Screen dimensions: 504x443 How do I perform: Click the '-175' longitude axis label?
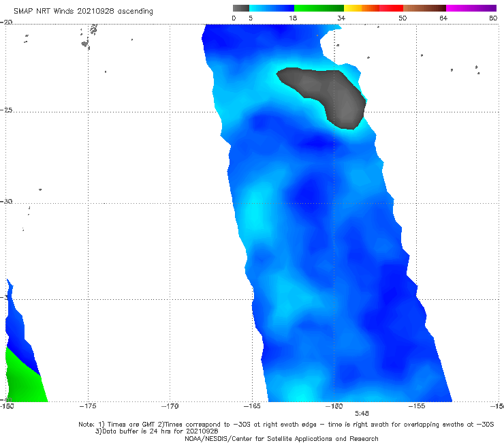point(88,406)
